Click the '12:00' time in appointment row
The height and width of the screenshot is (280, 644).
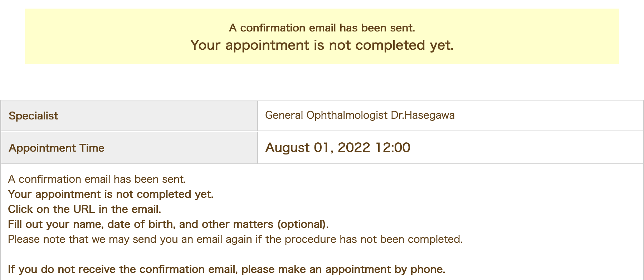coord(392,147)
